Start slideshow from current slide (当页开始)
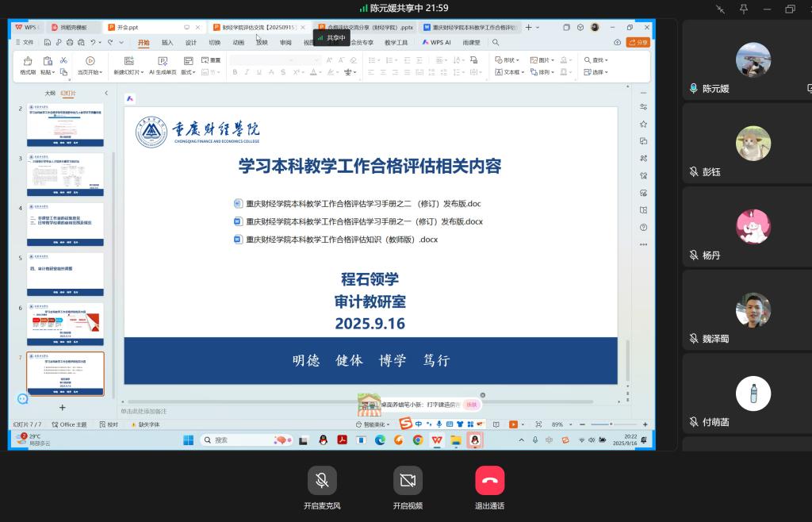This screenshot has width=812, height=522. click(x=90, y=61)
